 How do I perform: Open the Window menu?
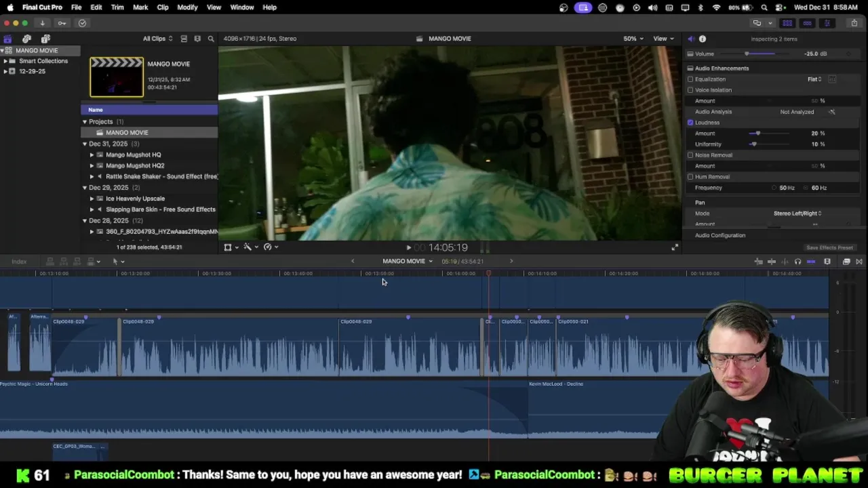click(x=242, y=7)
